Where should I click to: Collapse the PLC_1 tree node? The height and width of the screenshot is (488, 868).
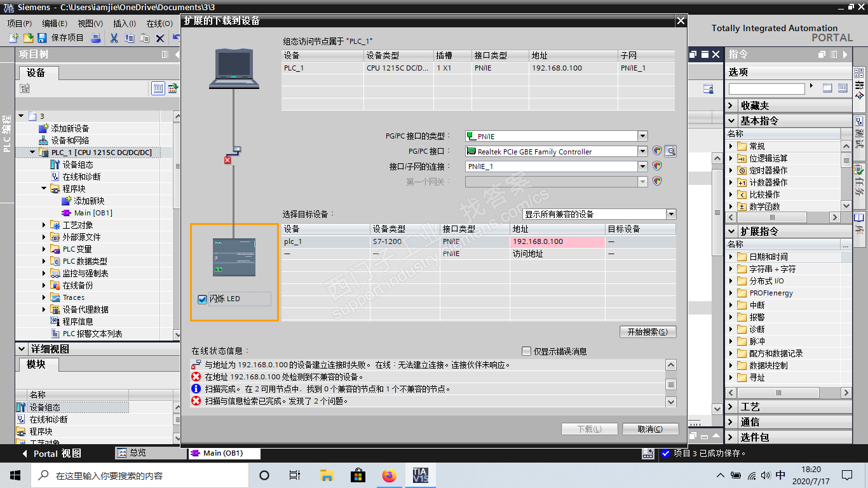click(32, 152)
